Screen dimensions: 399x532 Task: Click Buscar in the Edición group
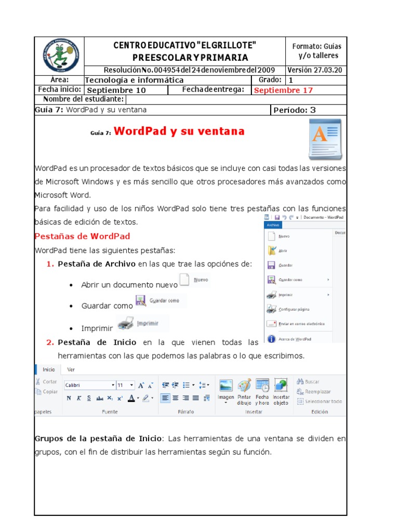308,382
